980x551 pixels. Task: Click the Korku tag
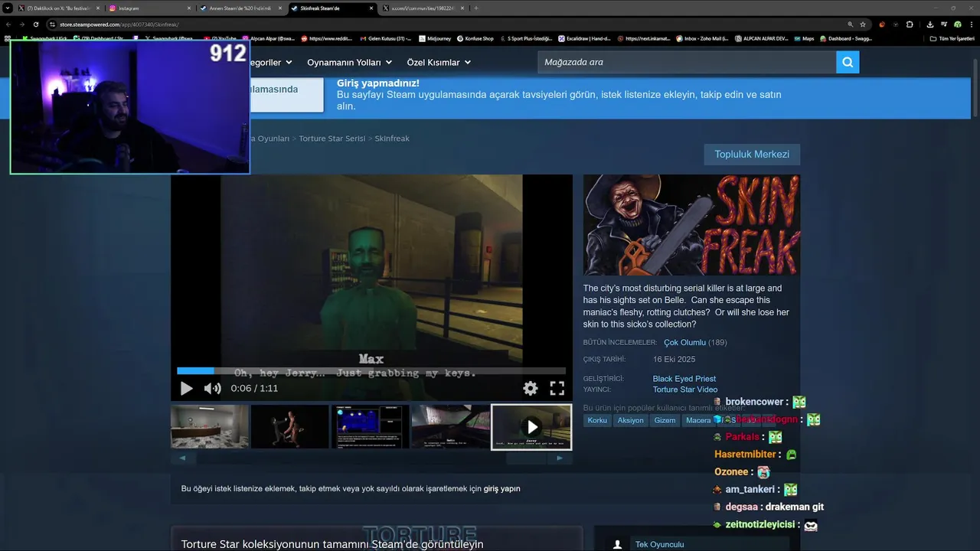[x=597, y=420]
